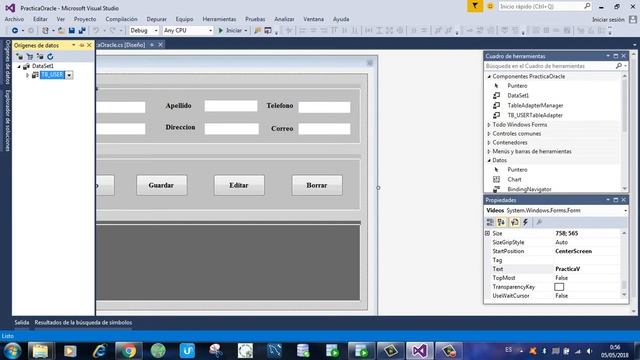Image resolution: width=640 pixels, height=360 pixels.
Task: Select TB_USERTableAdapter in toolbox
Action: coord(535,115)
